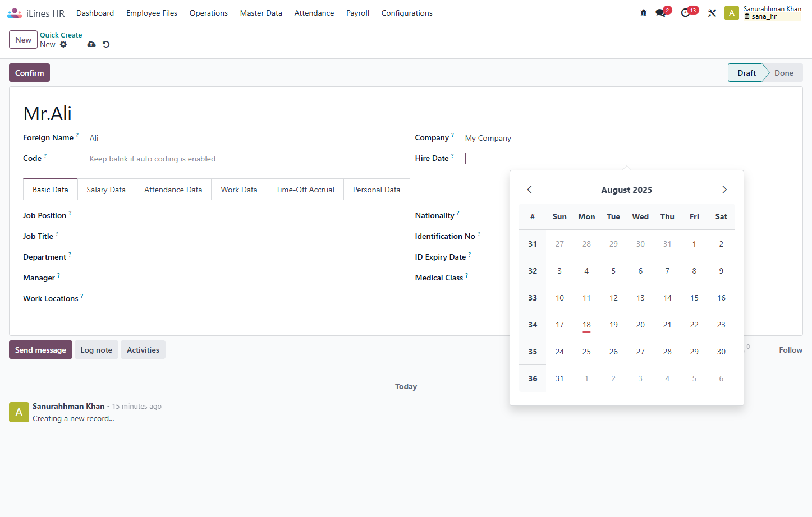This screenshot has height=517, width=812.
Task: Click the Send message button
Action: (x=40, y=350)
